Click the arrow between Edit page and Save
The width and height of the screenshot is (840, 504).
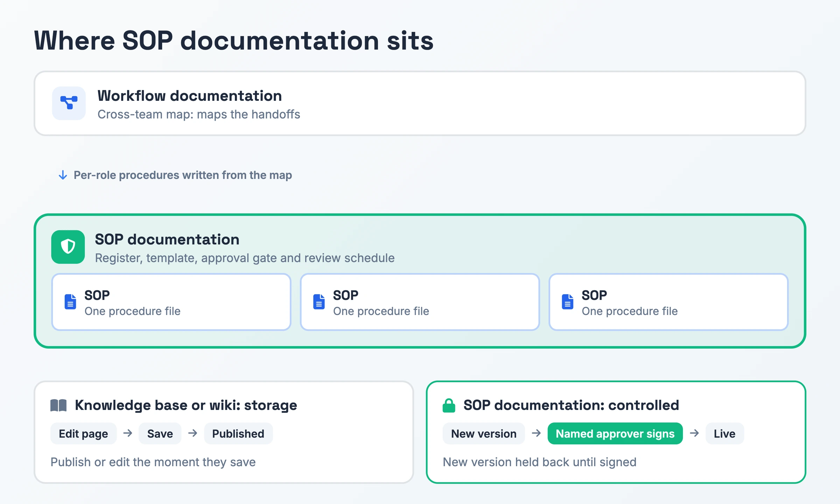[128, 433]
